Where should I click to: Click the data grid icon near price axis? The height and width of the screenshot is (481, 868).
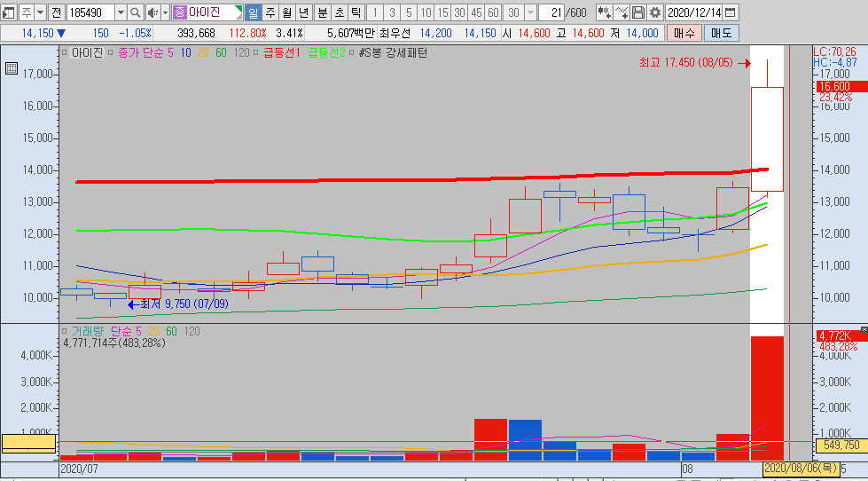click(x=11, y=68)
